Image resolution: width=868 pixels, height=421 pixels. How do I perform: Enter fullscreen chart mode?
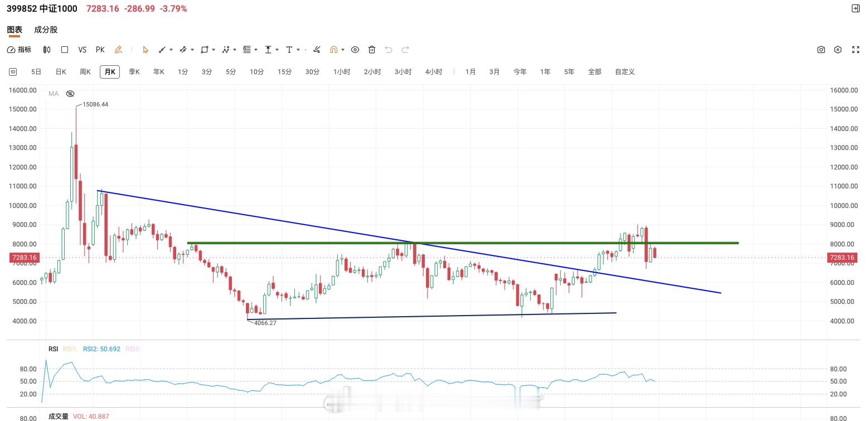[x=856, y=50]
